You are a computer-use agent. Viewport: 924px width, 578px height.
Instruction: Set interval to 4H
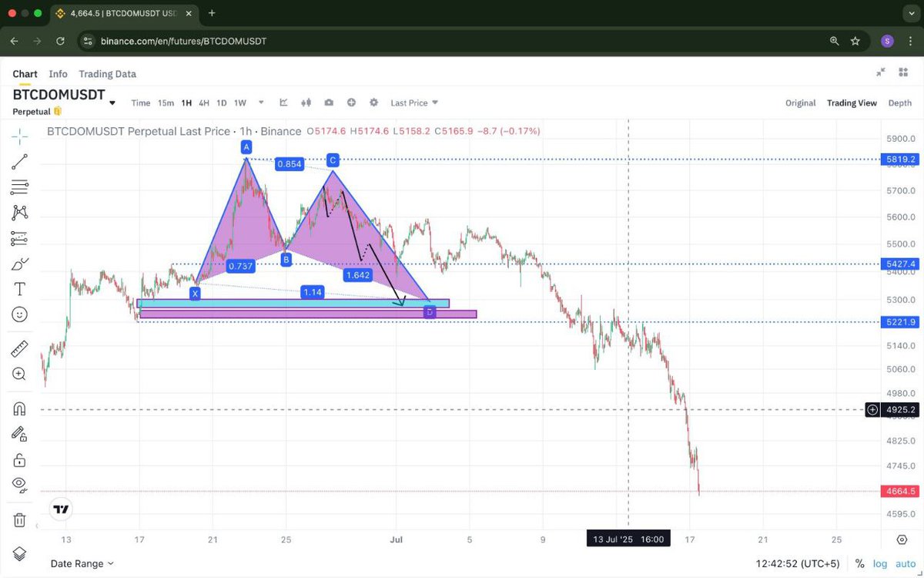(204, 102)
